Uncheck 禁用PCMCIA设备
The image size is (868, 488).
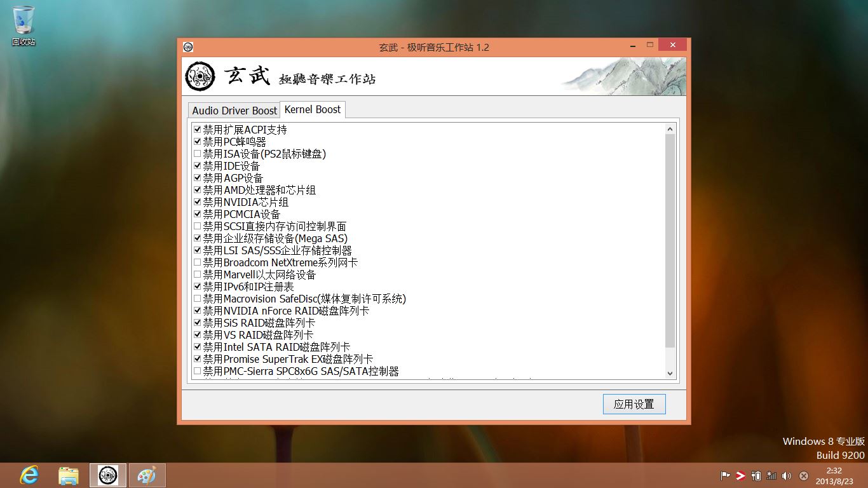(x=198, y=214)
